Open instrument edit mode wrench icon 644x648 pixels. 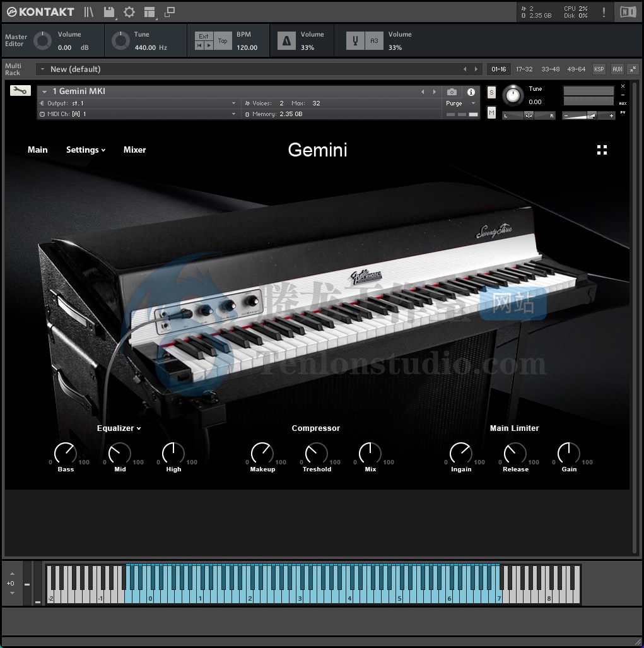coord(20,90)
